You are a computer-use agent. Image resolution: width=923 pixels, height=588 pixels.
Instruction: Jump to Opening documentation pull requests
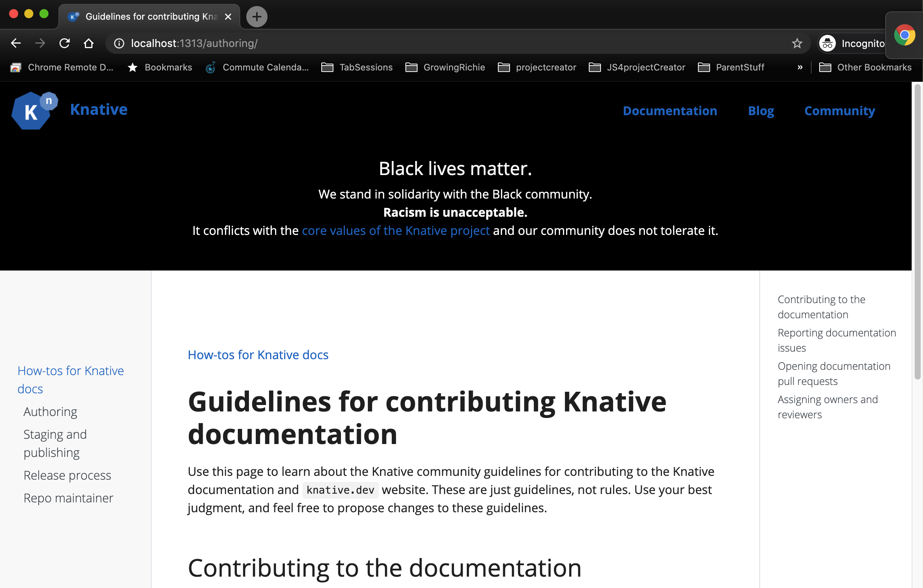tap(834, 373)
